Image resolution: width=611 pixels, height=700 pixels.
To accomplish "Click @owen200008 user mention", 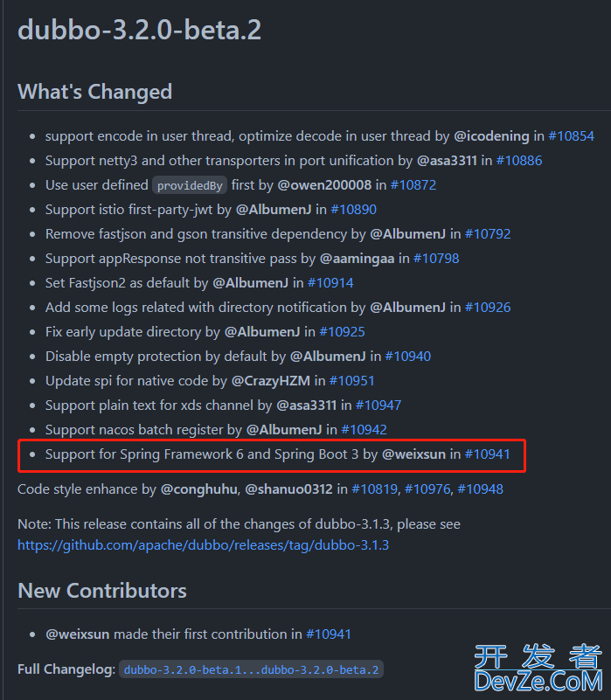I will tap(324, 185).
